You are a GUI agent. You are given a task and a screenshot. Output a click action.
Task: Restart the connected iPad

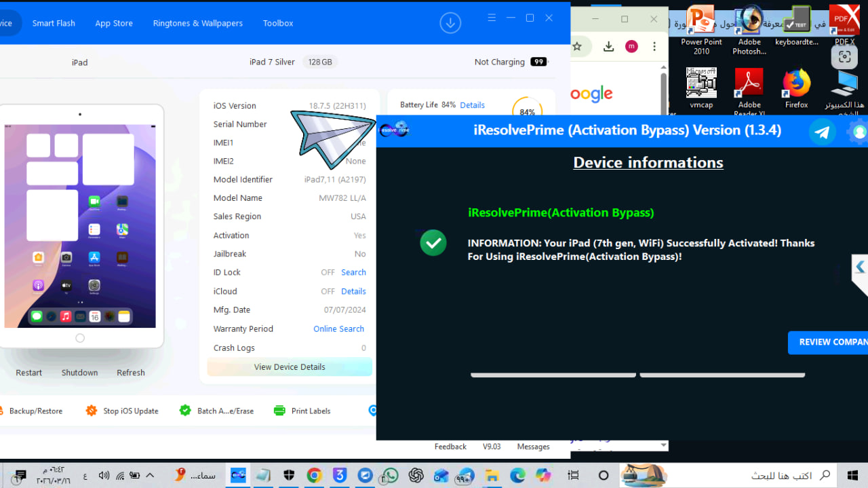click(x=28, y=373)
